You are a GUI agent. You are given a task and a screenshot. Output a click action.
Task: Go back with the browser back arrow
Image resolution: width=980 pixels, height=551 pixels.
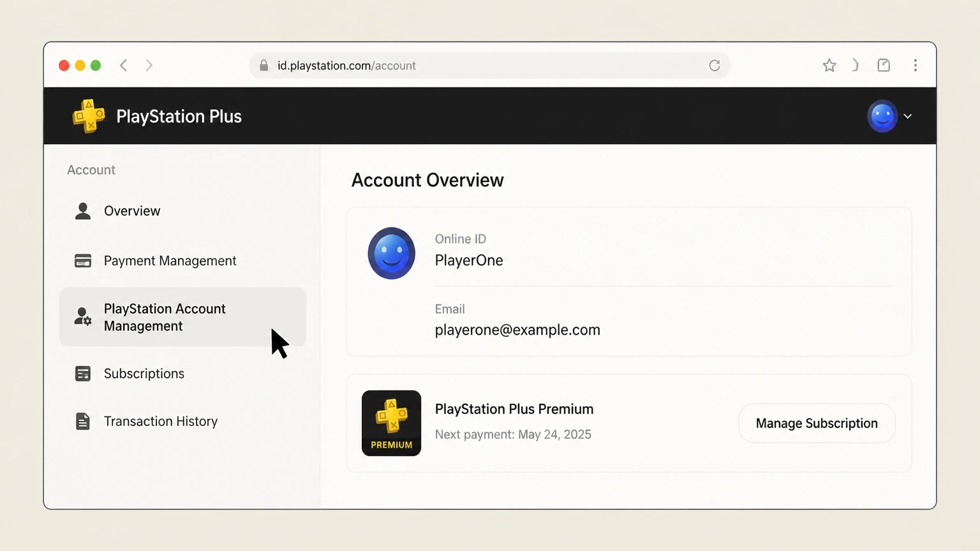point(124,65)
